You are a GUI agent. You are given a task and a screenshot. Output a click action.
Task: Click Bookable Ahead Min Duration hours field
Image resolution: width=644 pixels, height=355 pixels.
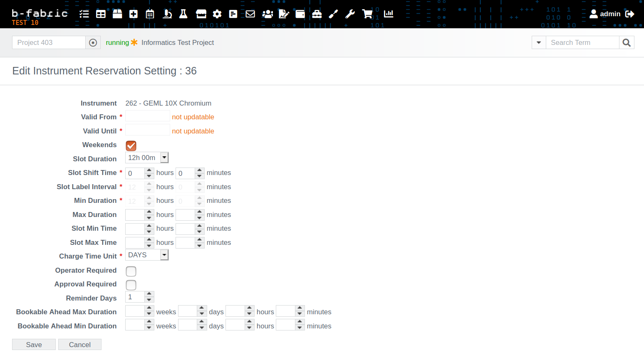click(240, 325)
